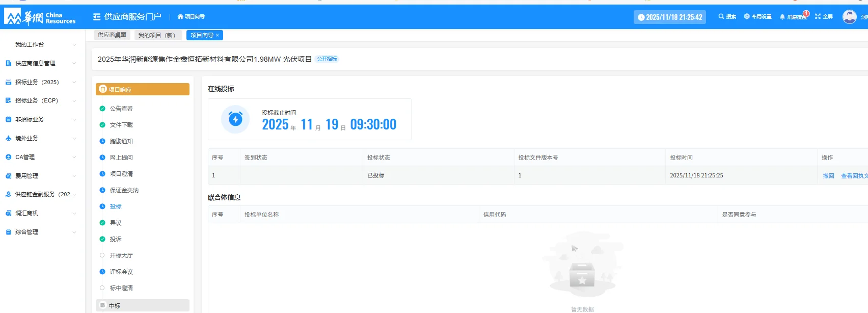Open the 网上提问 step
This screenshot has width=868, height=313.
121,158
